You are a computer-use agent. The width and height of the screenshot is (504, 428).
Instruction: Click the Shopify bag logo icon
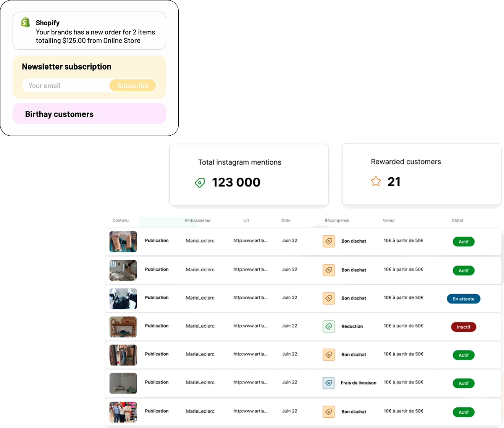click(25, 22)
